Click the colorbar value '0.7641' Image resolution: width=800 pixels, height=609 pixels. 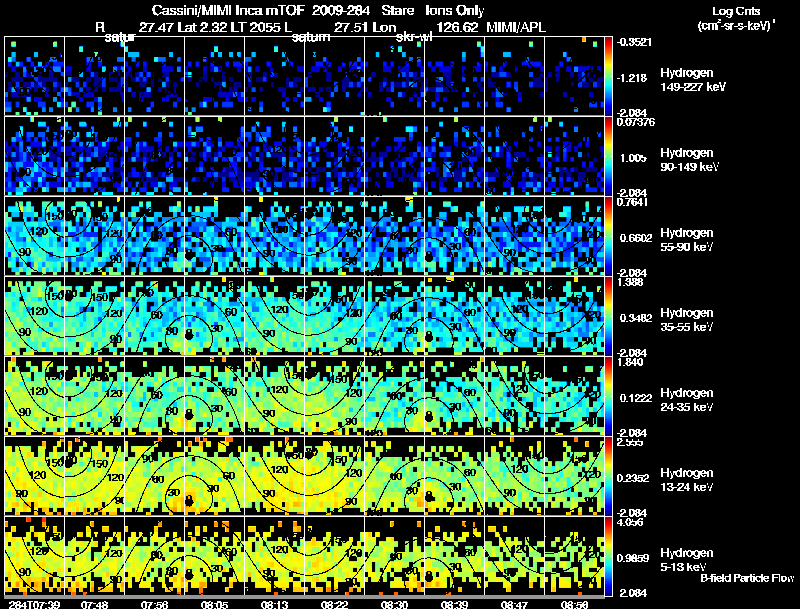click(632, 202)
